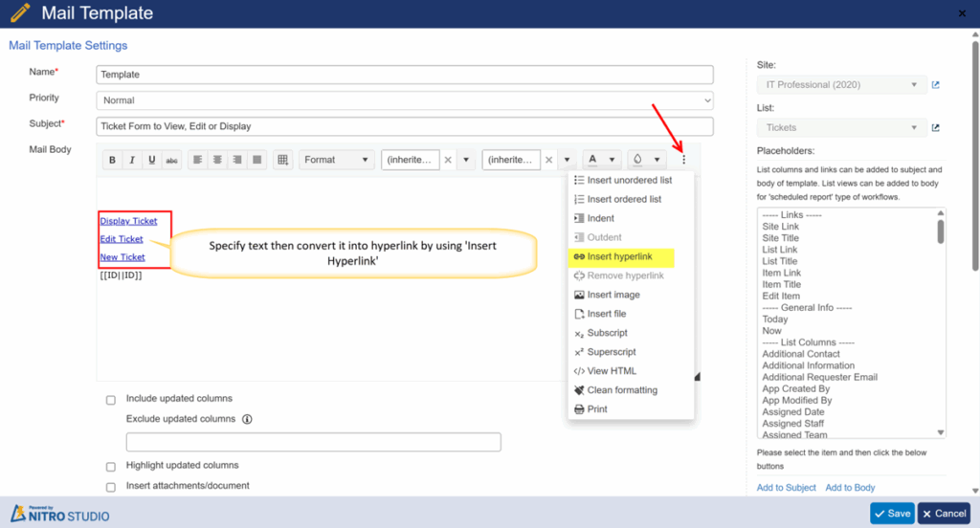Expand the font name dropdown arrow
Viewport: 980px width, 528px height.
click(x=466, y=160)
